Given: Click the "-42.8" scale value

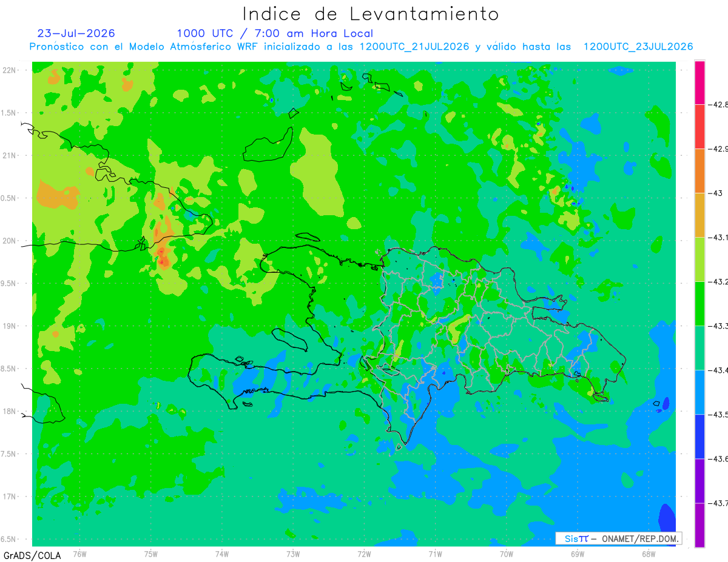Looking at the screenshot, I should (x=719, y=104).
